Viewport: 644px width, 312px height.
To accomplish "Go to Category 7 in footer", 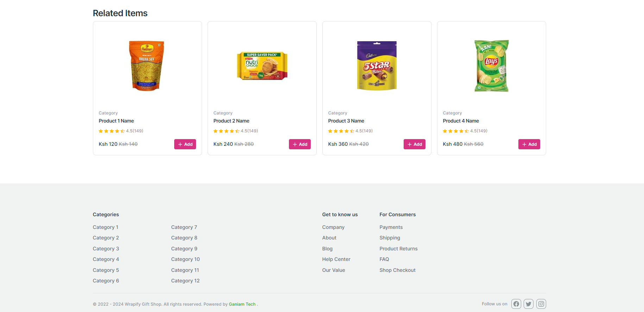I will (x=184, y=227).
